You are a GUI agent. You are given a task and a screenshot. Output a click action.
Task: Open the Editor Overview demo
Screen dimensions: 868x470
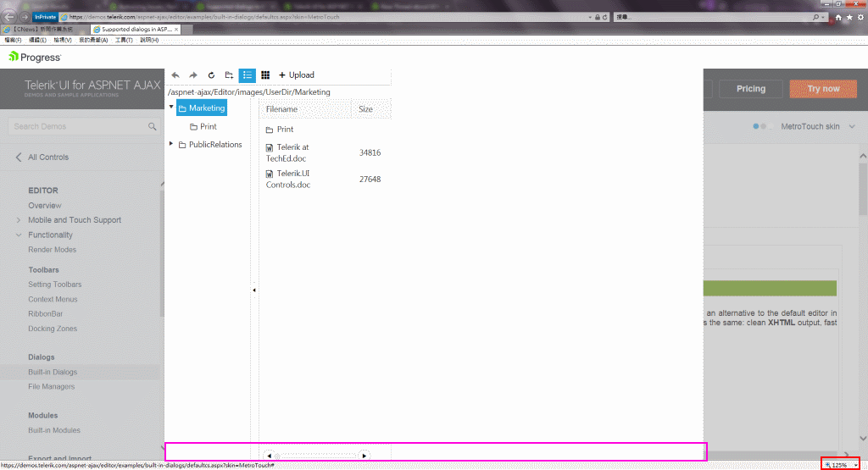(x=45, y=206)
